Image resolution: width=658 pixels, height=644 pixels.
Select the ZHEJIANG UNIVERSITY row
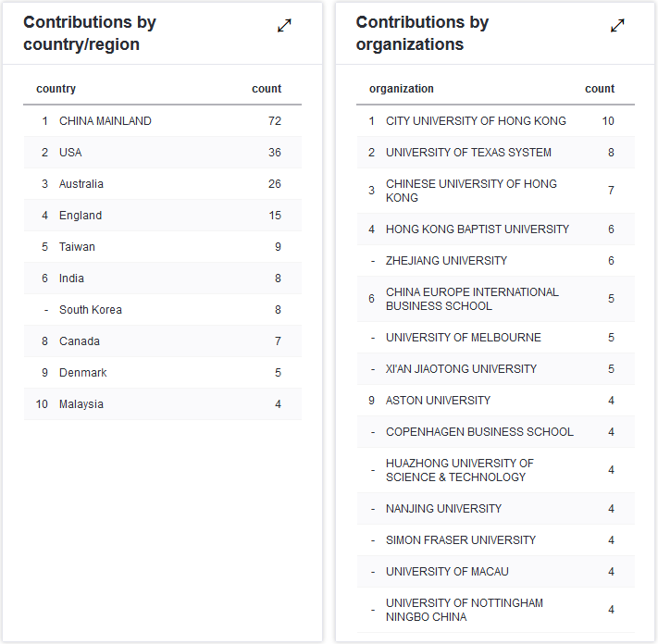[446, 261]
